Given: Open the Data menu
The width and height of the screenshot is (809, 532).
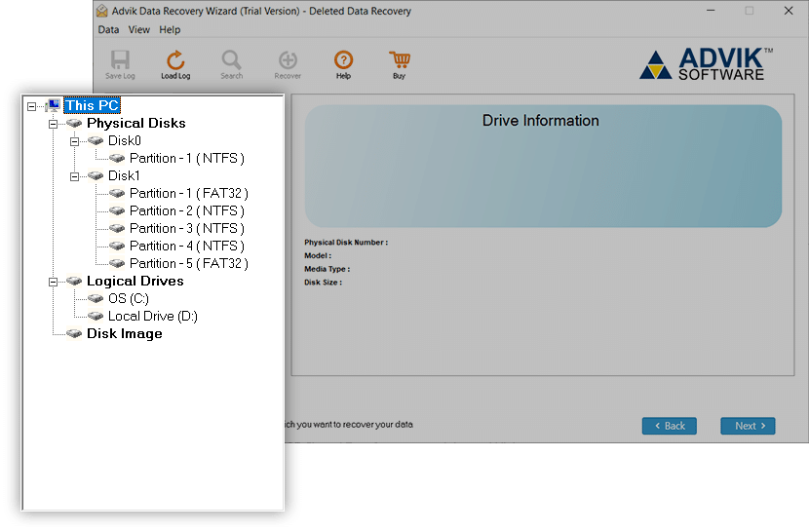Looking at the screenshot, I should click(108, 29).
